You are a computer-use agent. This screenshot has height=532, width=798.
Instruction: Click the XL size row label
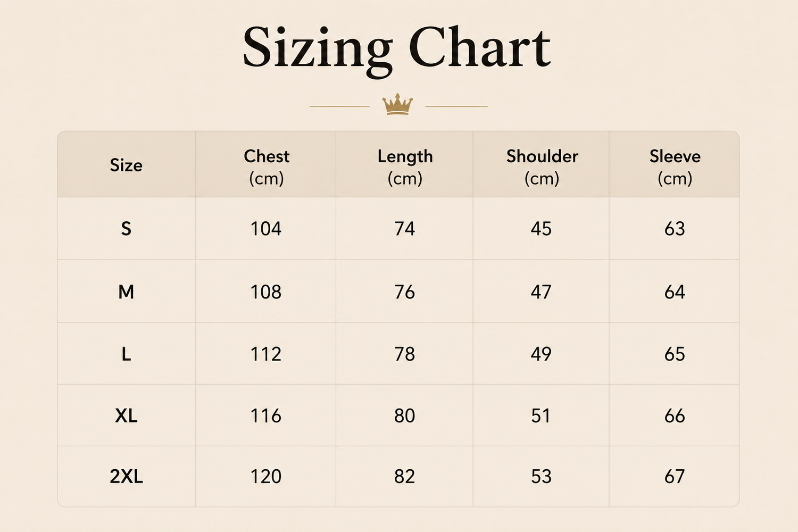pos(126,415)
